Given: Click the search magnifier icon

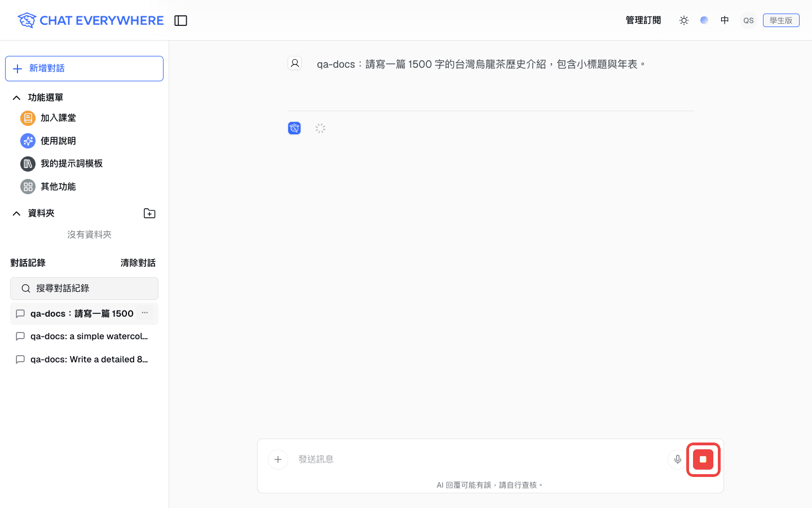Looking at the screenshot, I should [x=26, y=288].
